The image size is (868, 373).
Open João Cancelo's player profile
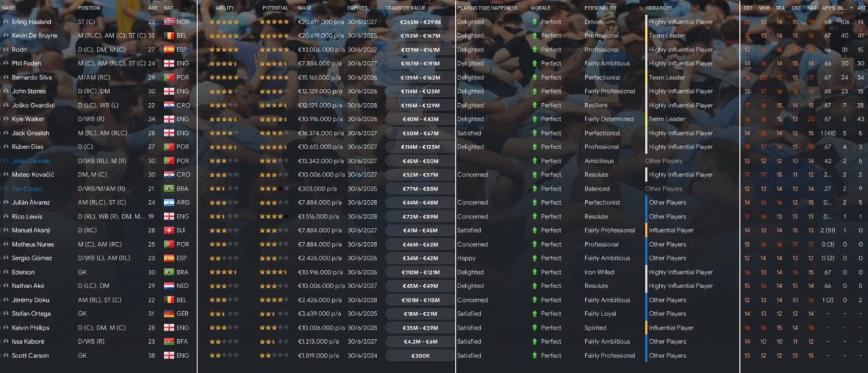30,161
